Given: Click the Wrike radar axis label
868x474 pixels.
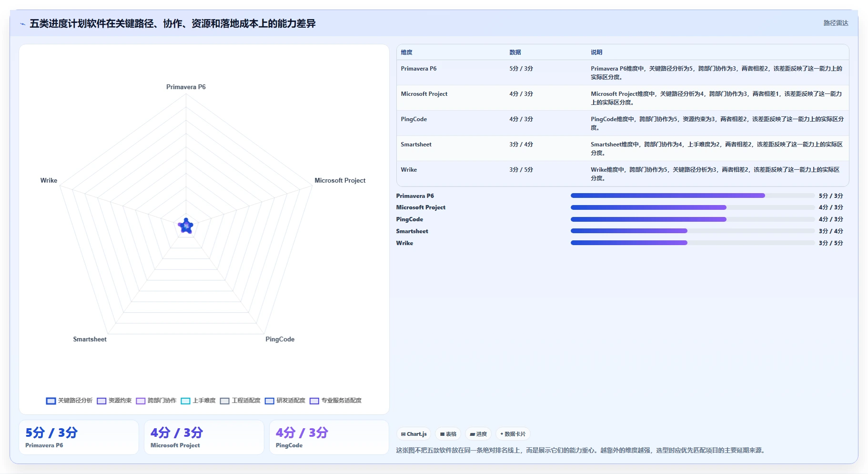Looking at the screenshot, I should pyautogui.click(x=49, y=180).
